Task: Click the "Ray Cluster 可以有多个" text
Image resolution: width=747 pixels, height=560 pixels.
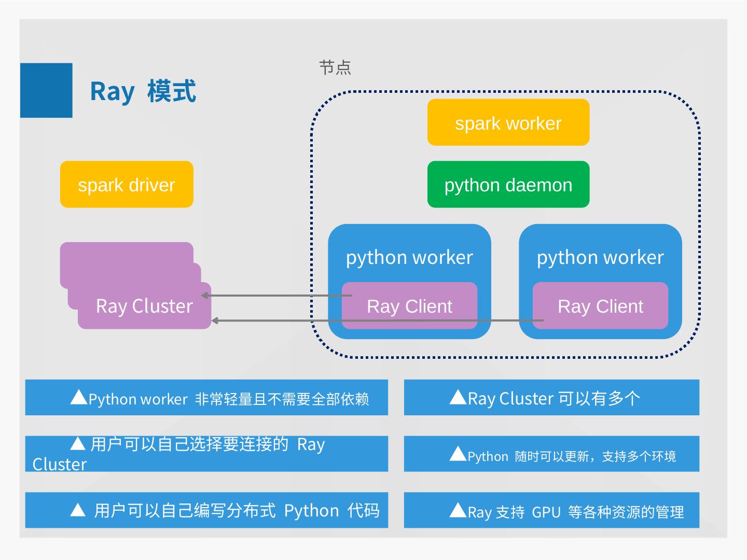Action: pos(554,398)
